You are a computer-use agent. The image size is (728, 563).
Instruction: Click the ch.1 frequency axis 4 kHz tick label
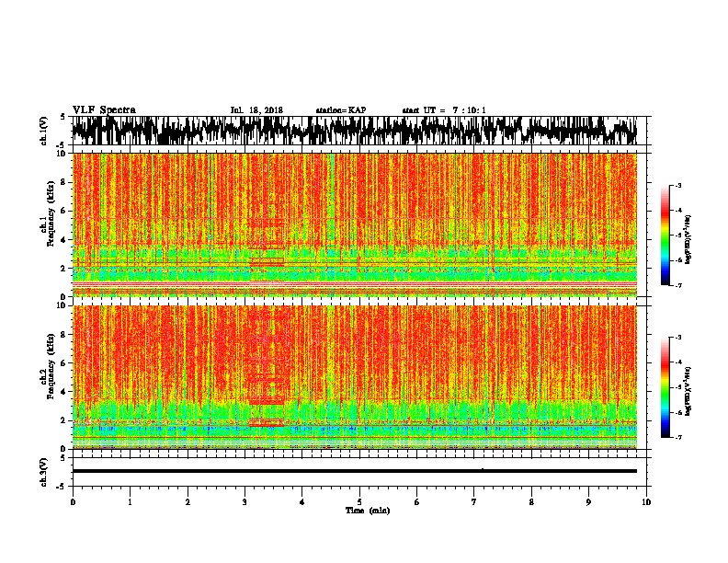coord(64,240)
